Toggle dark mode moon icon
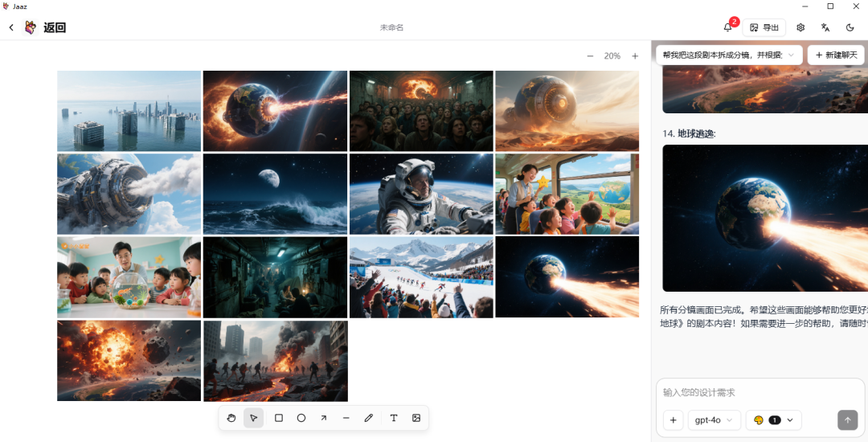 click(850, 27)
